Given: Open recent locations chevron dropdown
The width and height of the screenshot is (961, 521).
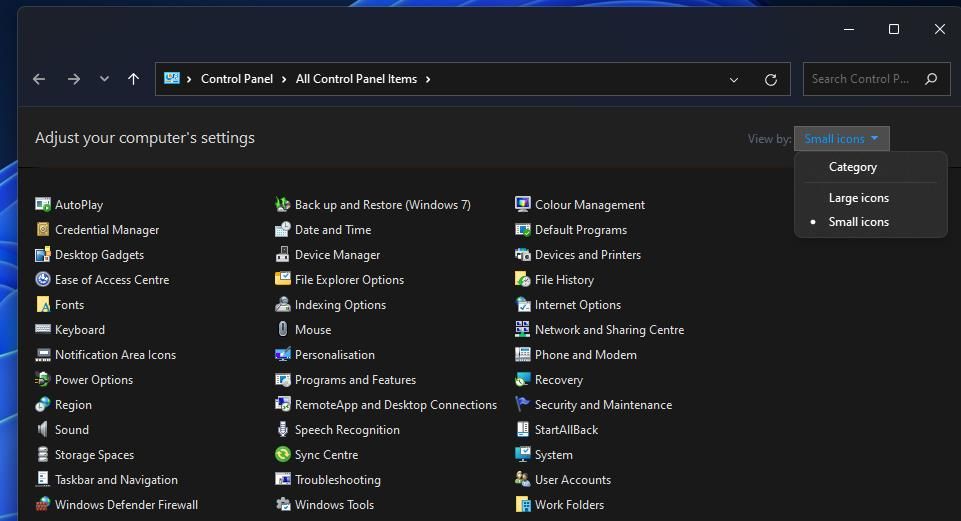Looking at the screenshot, I should click(104, 79).
